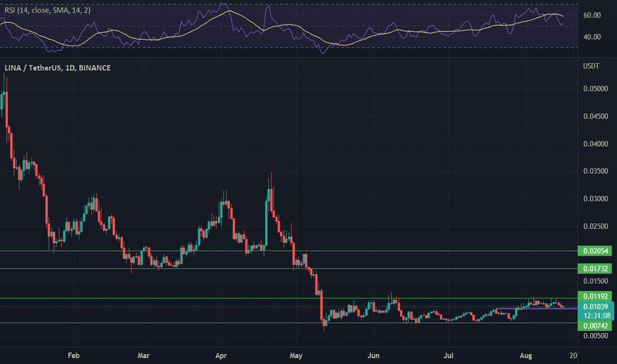Click the Jun label on time axis
The width and height of the screenshot is (617, 364).
pos(373,356)
